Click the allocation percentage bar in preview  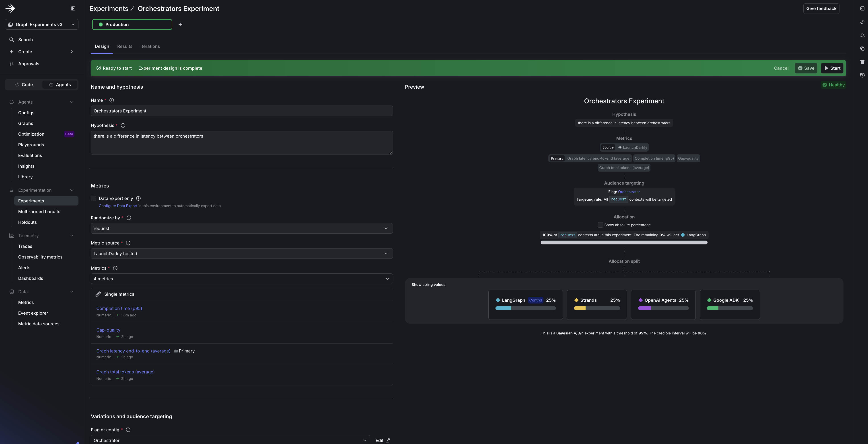click(624, 243)
